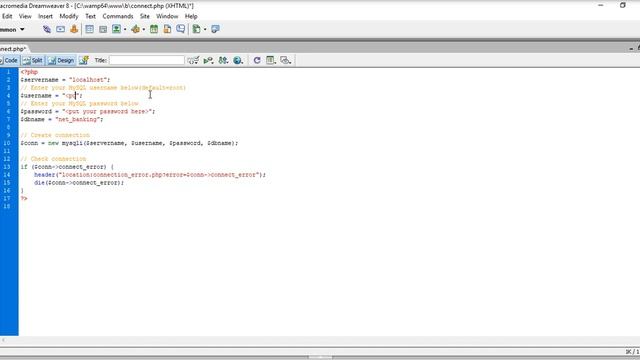Click the $username code line
This screenshot has width=640, height=360.
(51, 96)
